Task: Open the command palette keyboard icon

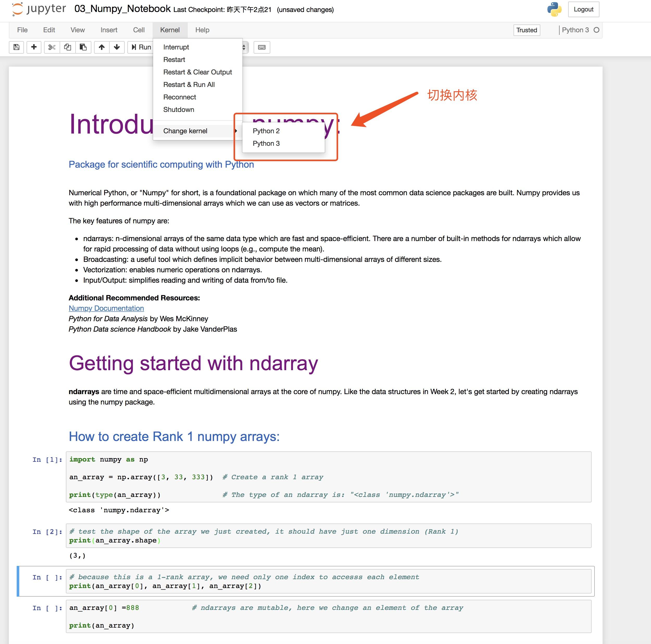Action: pyautogui.click(x=262, y=47)
